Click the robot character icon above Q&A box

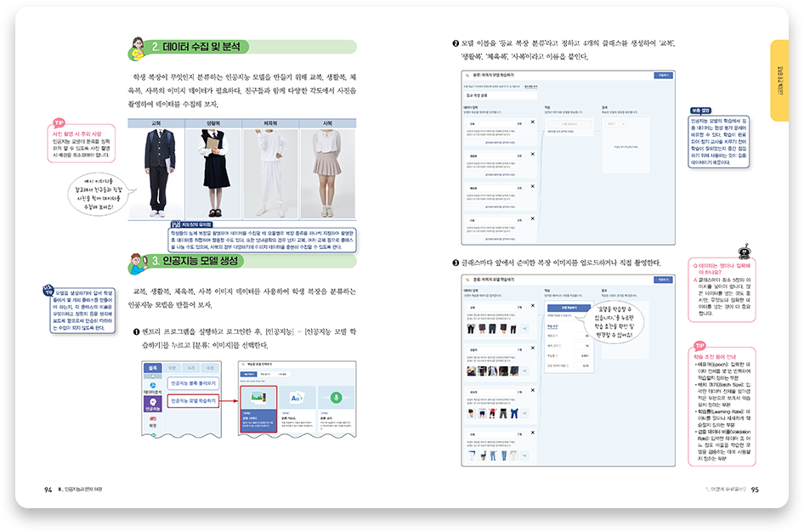(745, 252)
